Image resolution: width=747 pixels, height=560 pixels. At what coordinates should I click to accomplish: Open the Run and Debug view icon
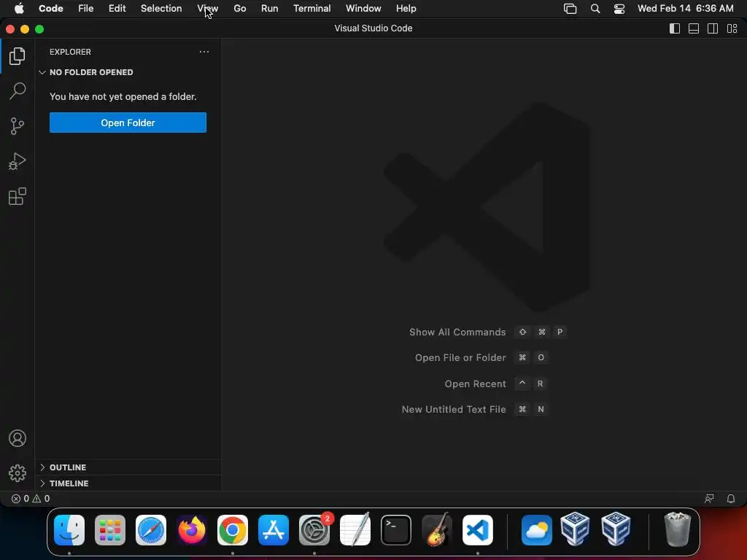pos(18,161)
